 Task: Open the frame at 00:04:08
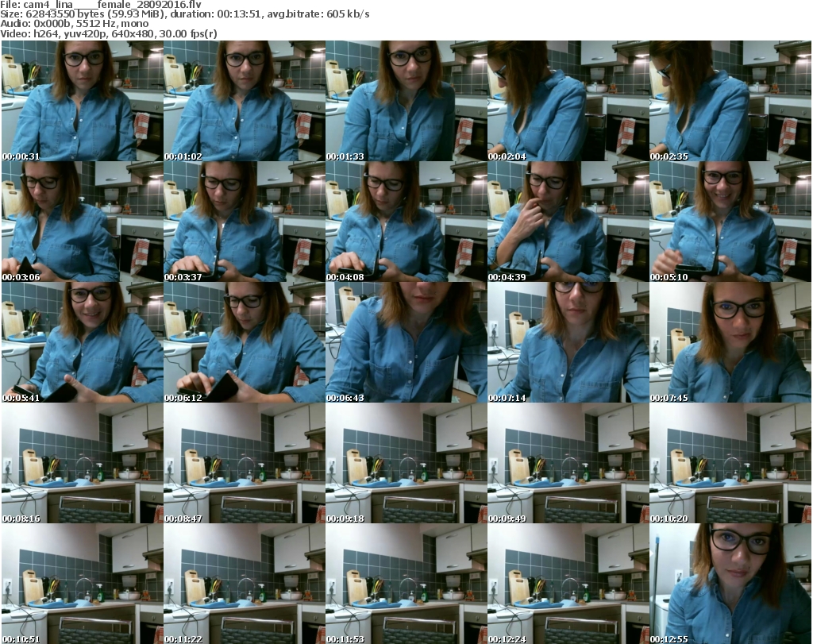(406, 222)
